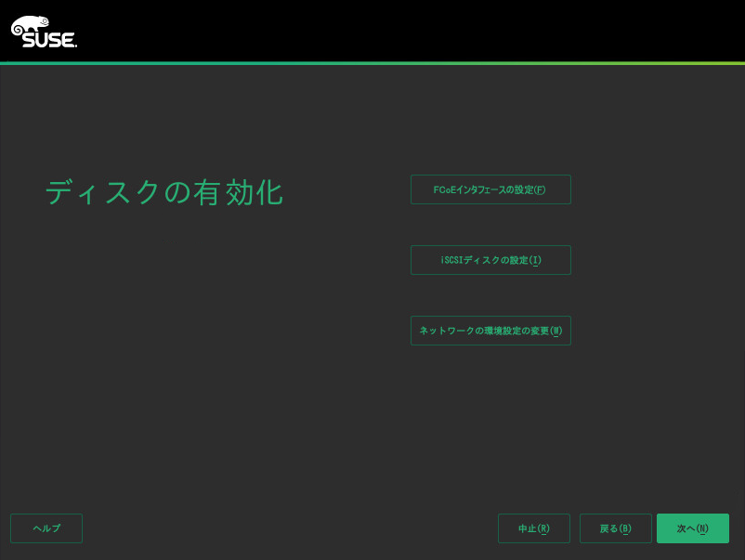Click the ディスクの有効化 page heading
The image size is (745, 560).
(163, 192)
